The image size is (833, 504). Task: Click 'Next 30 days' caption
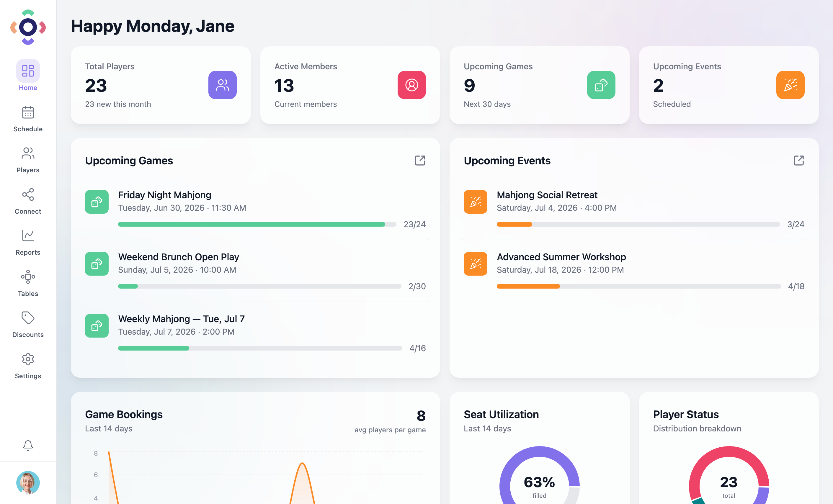[x=487, y=104]
